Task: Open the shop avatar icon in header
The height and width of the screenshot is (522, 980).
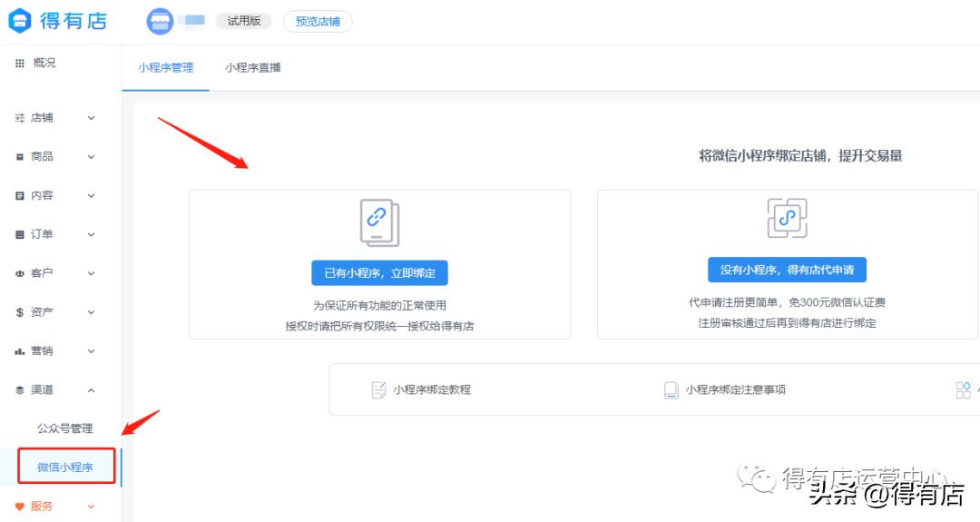Action: pos(160,21)
